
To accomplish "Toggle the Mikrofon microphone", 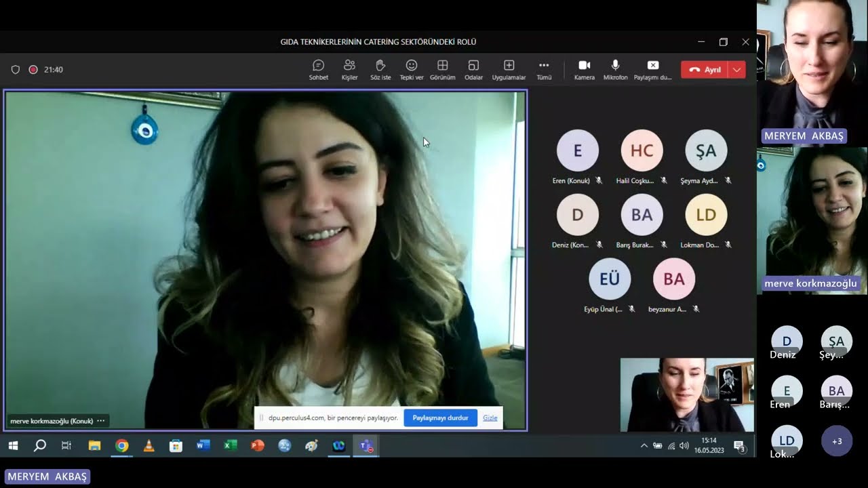I will [615, 70].
